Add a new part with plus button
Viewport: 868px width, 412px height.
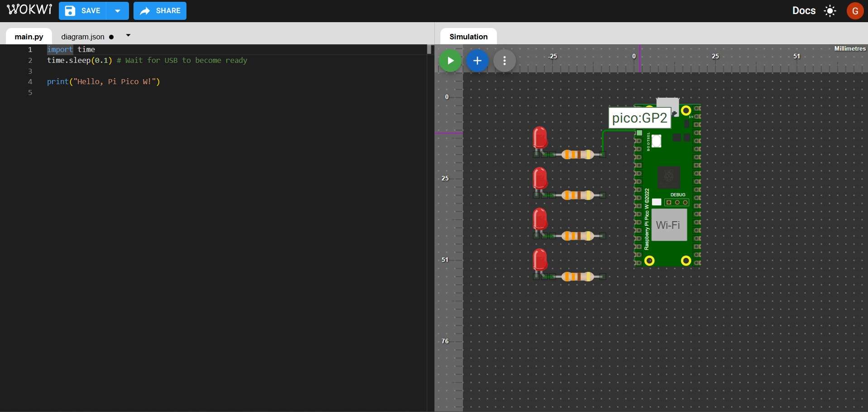pos(477,61)
